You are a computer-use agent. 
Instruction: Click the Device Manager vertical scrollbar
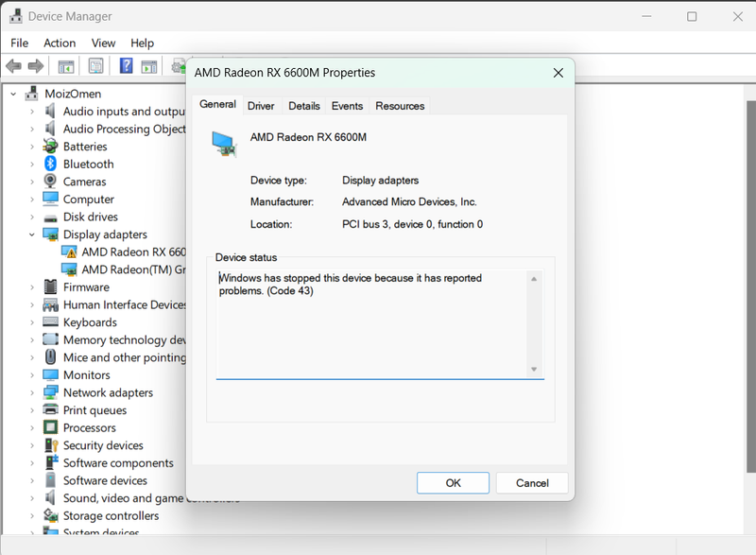[x=750, y=286]
